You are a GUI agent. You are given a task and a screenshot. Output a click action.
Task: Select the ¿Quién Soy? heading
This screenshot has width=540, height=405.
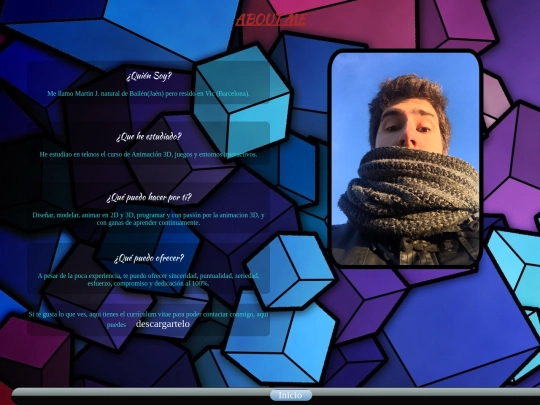(x=148, y=76)
